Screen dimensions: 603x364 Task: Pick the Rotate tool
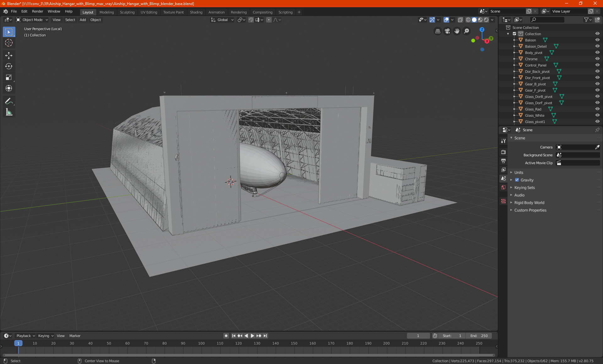pos(9,66)
